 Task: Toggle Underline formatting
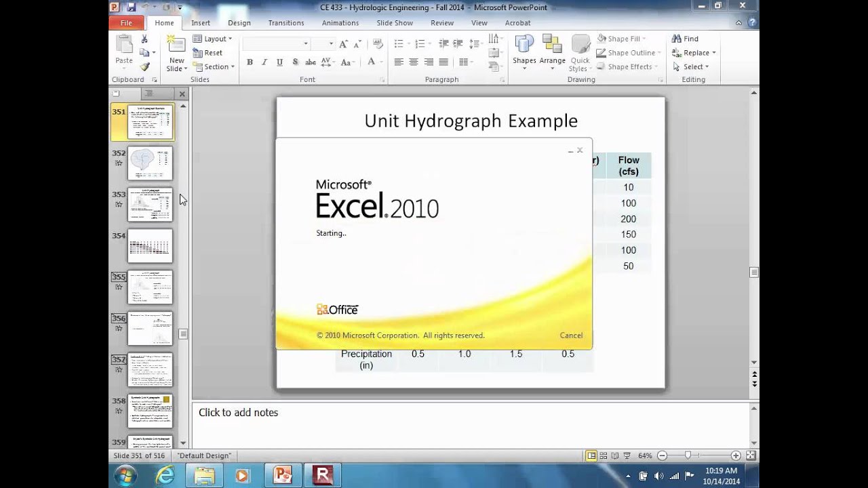point(279,62)
